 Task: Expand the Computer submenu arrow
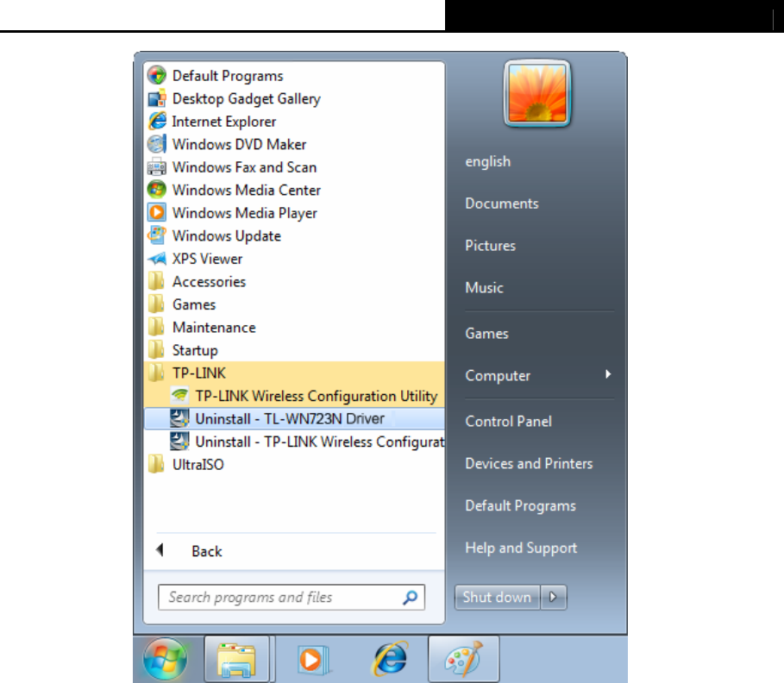coord(608,374)
